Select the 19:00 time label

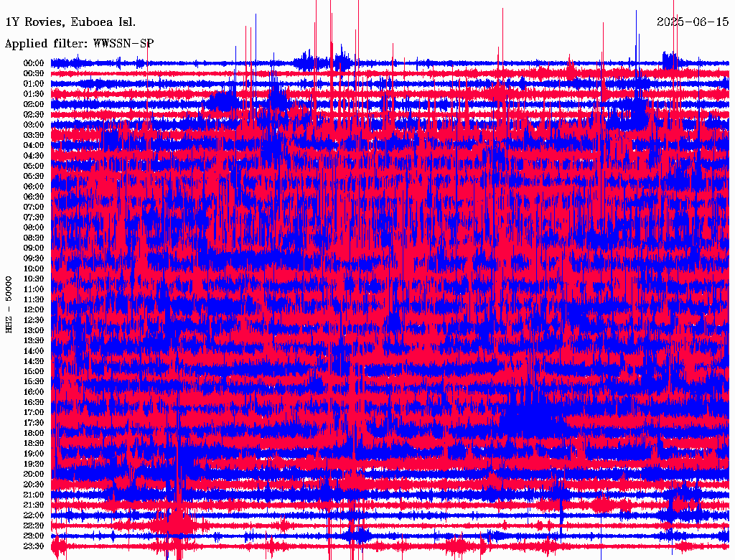tap(34, 454)
